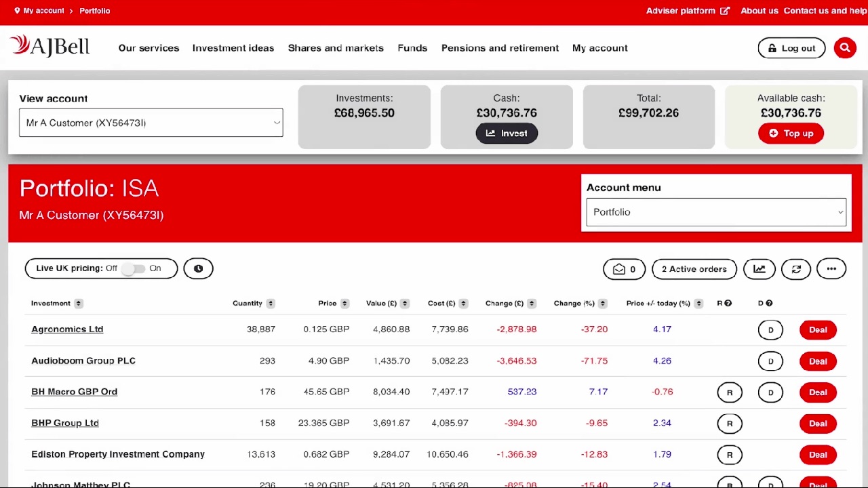Click the history clock icon beside pricing toggle
Screen dimensions: 868x488
[x=198, y=268]
